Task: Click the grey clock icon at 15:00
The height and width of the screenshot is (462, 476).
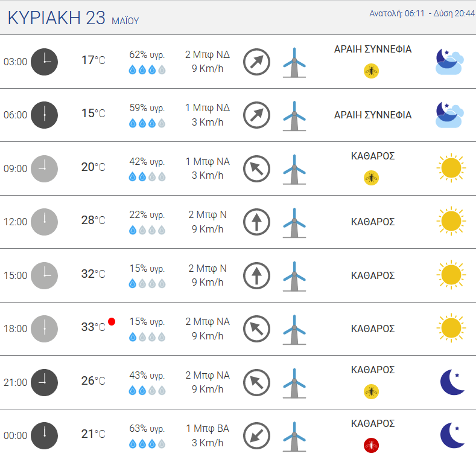Action: tap(44, 275)
